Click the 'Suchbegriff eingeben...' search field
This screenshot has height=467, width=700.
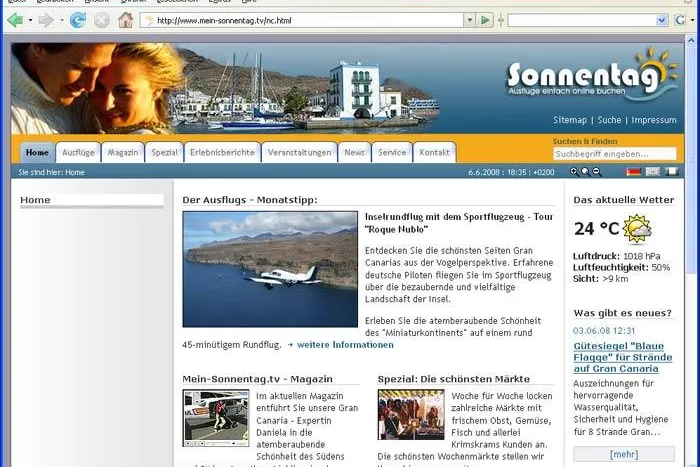(615, 154)
